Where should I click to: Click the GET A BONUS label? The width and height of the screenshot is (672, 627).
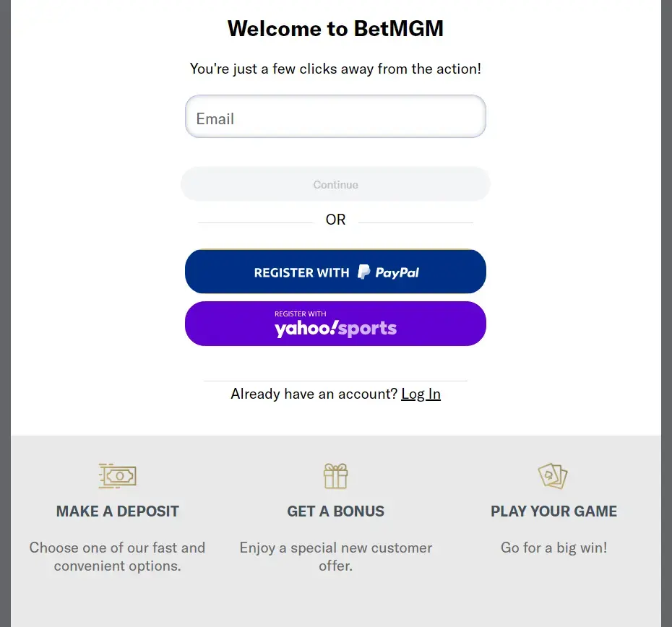[335, 511]
